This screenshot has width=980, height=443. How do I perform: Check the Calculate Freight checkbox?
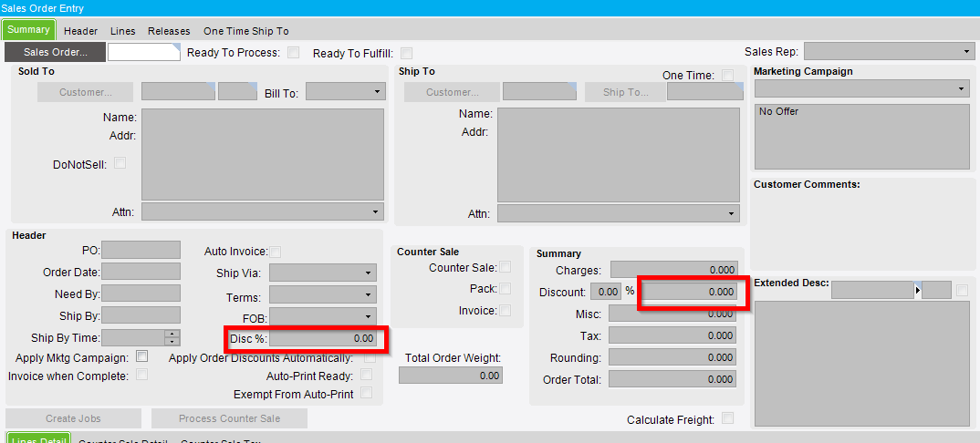pos(727,418)
